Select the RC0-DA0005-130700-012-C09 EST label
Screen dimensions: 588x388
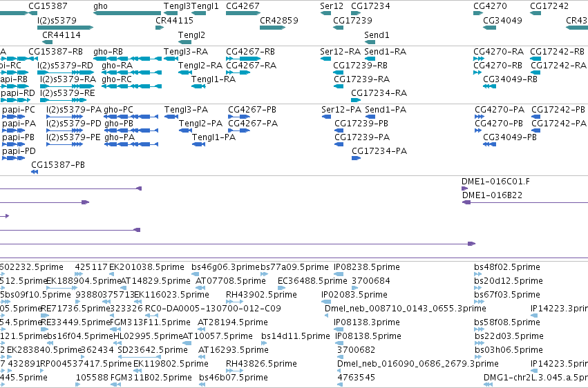point(213,309)
